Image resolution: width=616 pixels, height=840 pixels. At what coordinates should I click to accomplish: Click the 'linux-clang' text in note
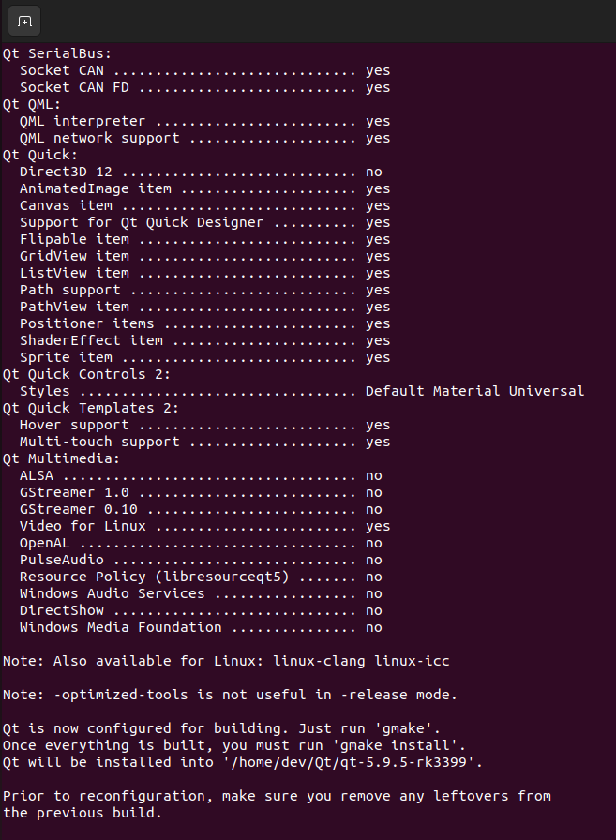coord(319,661)
